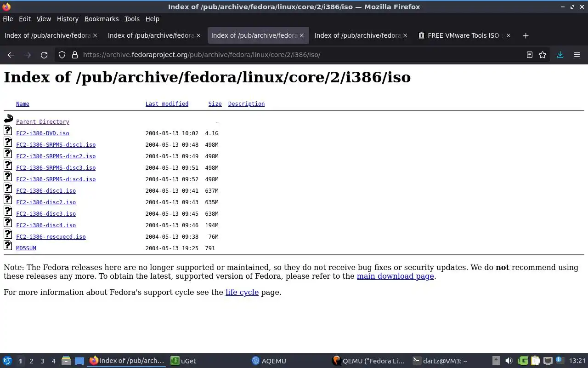Image resolution: width=588 pixels, height=368 pixels.
Task: Sort listing by Size column
Action: coord(215,104)
